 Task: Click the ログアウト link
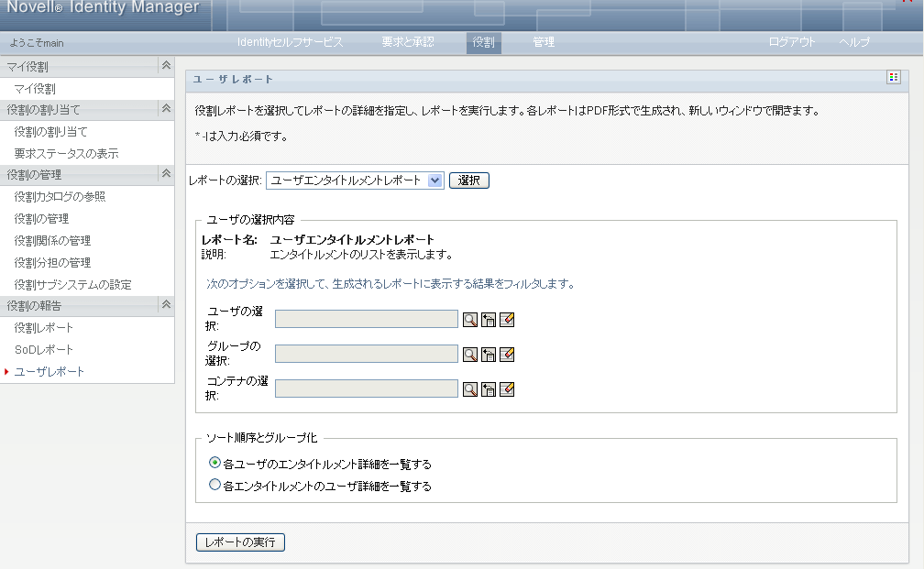coord(792,42)
